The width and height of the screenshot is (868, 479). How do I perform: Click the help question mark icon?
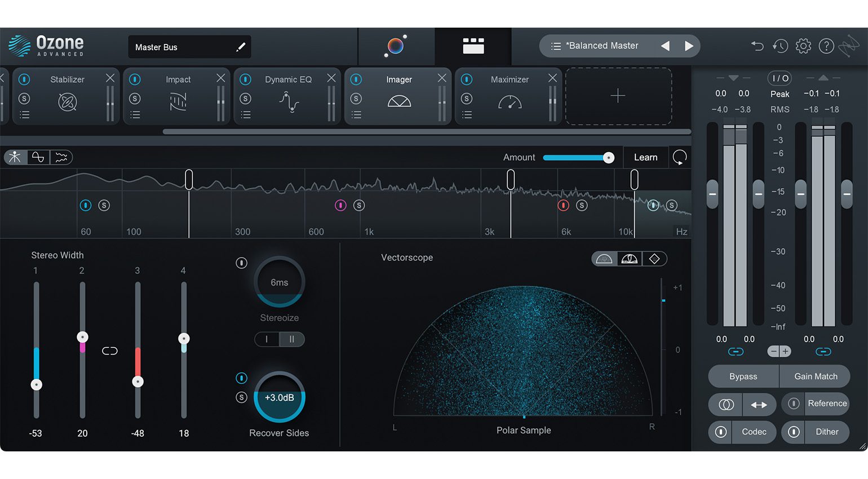tap(826, 46)
